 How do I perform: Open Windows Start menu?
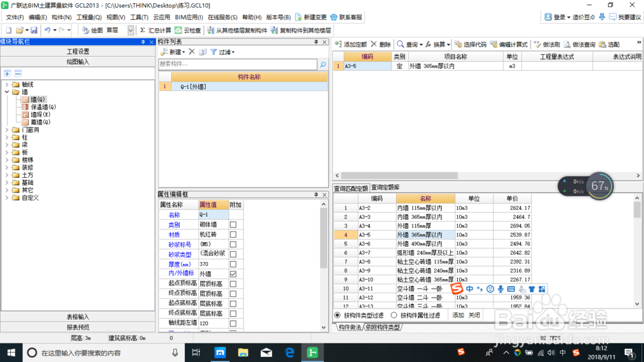coord(11,352)
